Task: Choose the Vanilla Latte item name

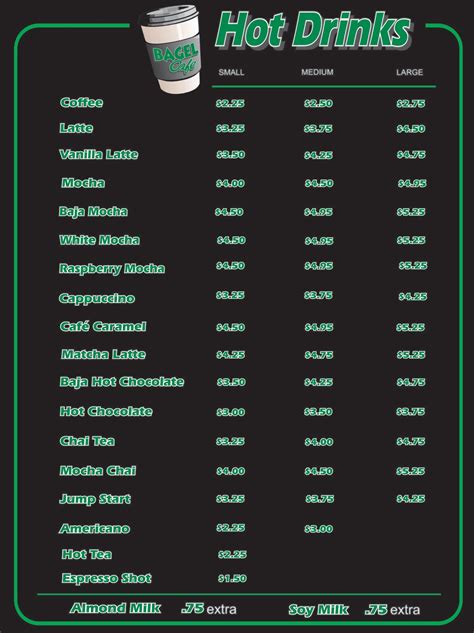Action: point(99,154)
